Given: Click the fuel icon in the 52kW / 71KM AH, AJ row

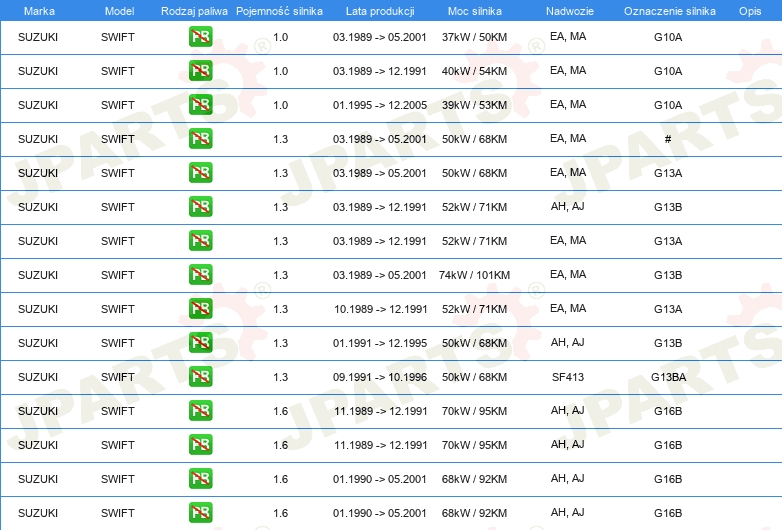Looking at the screenshot, I should click(200, 206).
